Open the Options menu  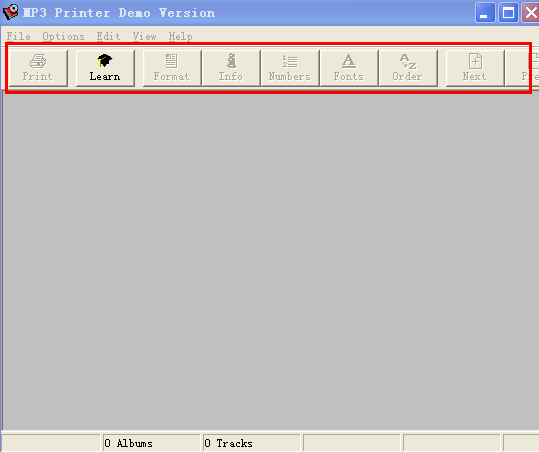(x=64, y=36)
